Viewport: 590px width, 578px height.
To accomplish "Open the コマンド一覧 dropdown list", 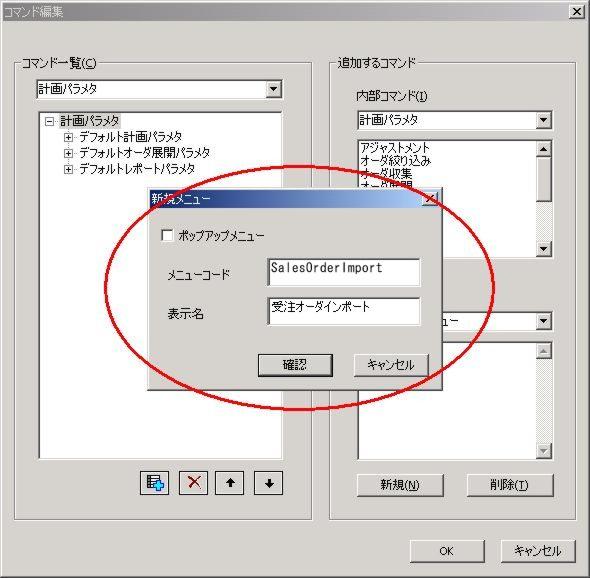I will click(274, 89).
